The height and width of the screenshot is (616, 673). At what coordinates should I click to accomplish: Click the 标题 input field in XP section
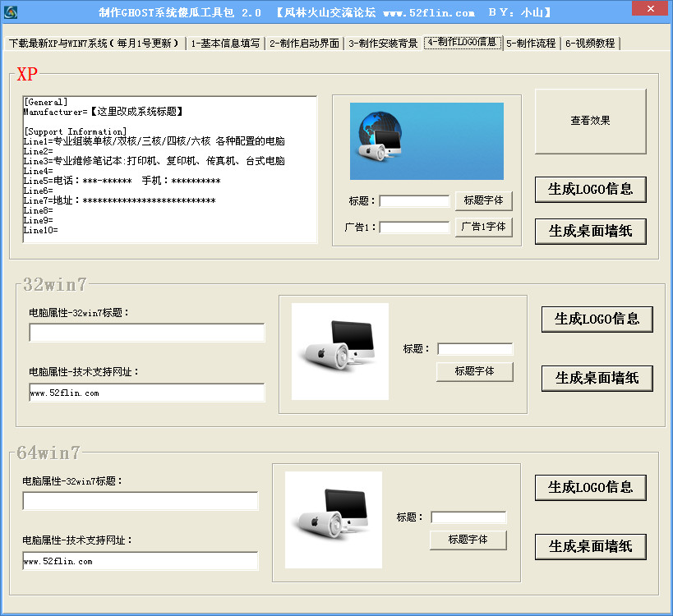pos(414,200)
